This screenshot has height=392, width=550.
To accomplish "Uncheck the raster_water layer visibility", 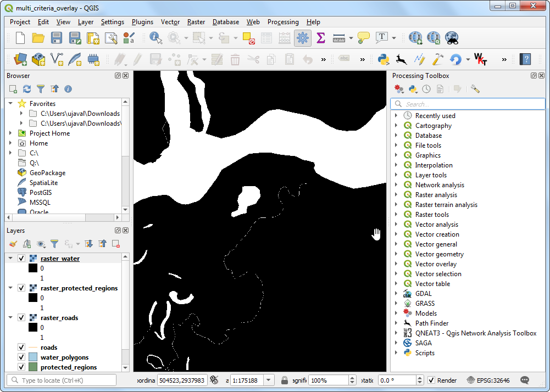I will 21,259.
